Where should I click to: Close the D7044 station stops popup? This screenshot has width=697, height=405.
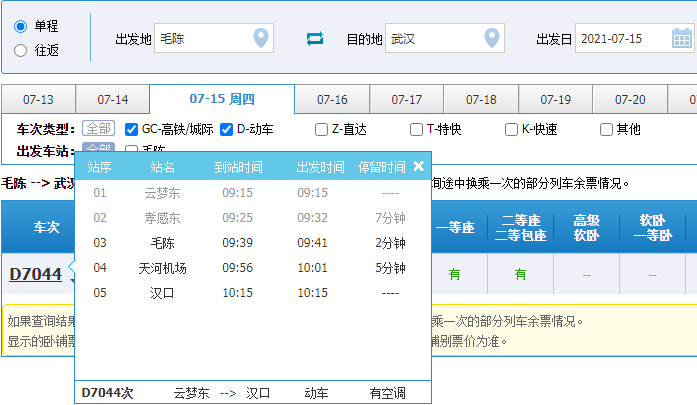coord(419,166)
